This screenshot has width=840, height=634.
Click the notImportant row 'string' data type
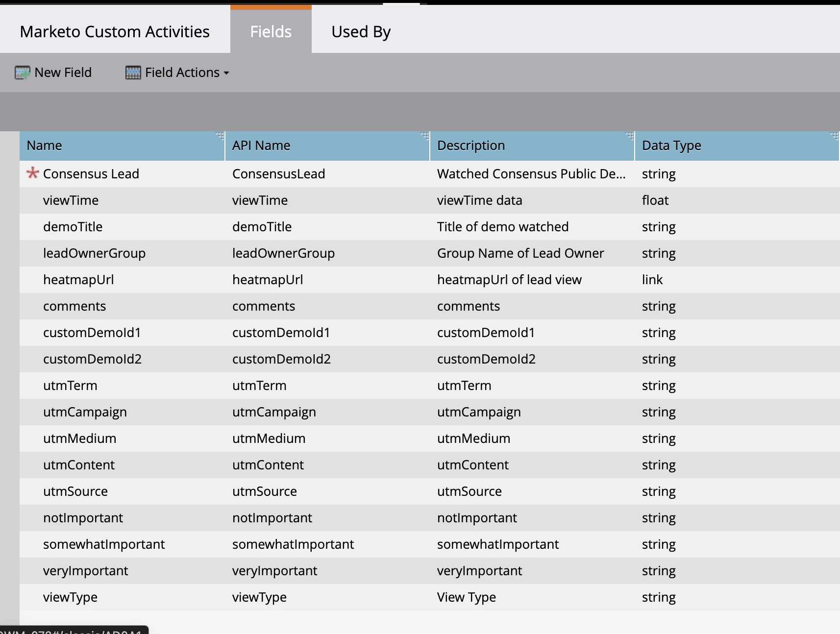(x=659, y=518)
